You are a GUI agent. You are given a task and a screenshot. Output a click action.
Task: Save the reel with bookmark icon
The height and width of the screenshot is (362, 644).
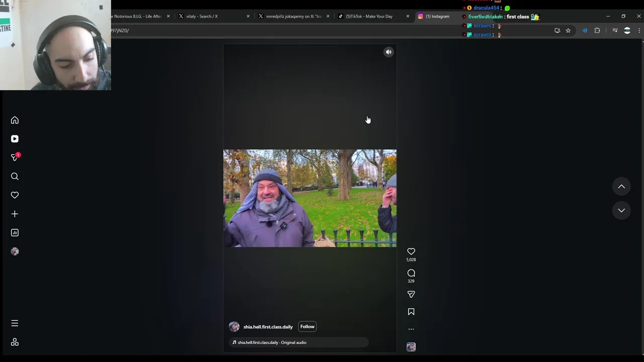[x=411, y=312]
